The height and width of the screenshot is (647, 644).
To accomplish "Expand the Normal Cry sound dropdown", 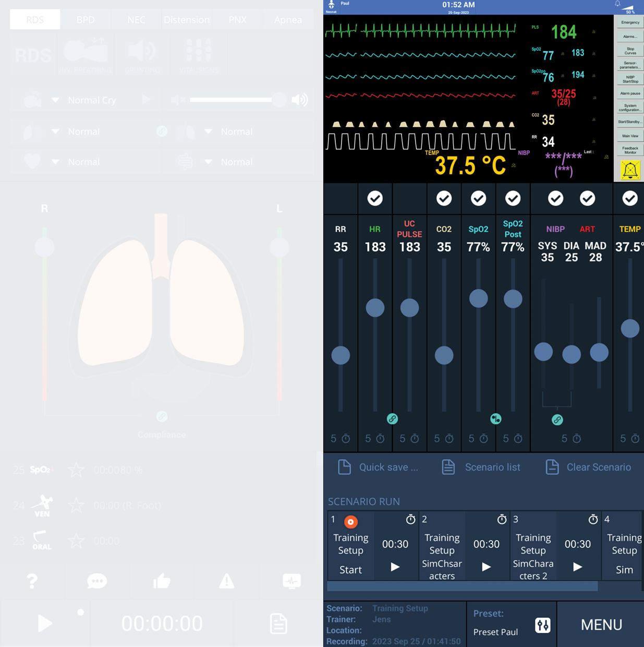I will coord(55,100).
